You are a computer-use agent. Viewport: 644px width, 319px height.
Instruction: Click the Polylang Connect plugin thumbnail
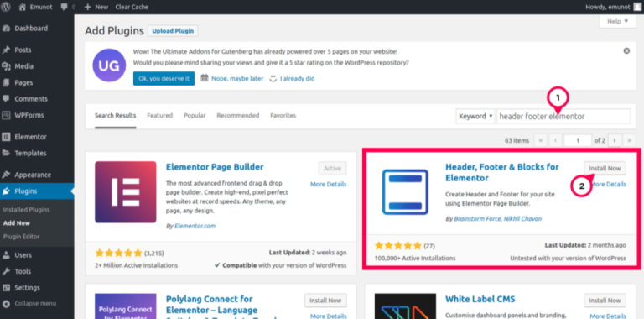[x=125, y=306]
